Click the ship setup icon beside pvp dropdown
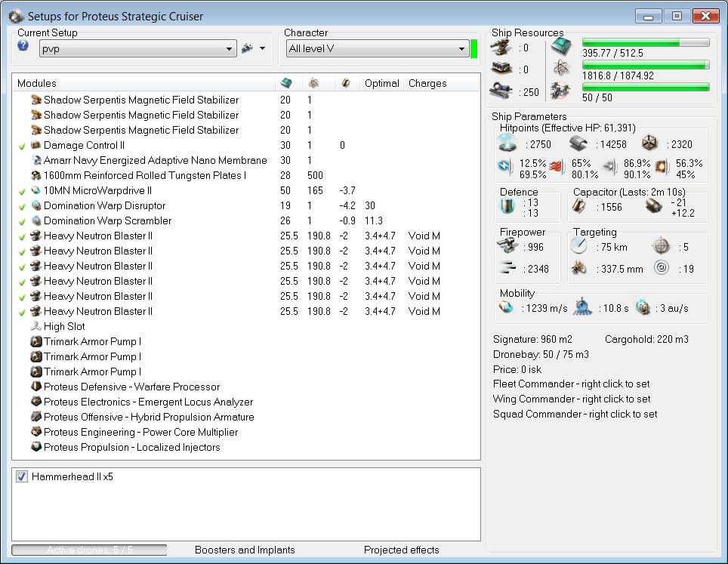The height and width of the screenshot is (564, 728). click(x=247, y=48)
